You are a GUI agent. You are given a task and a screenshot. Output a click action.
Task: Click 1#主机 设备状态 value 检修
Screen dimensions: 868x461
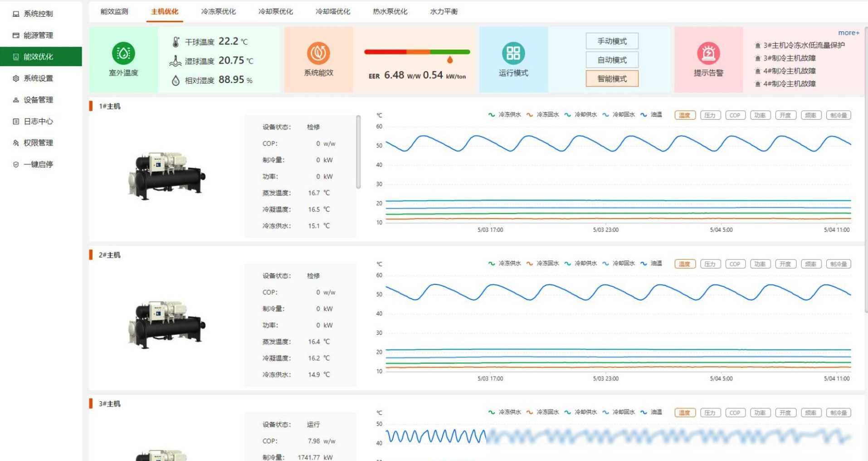(313, 127)
